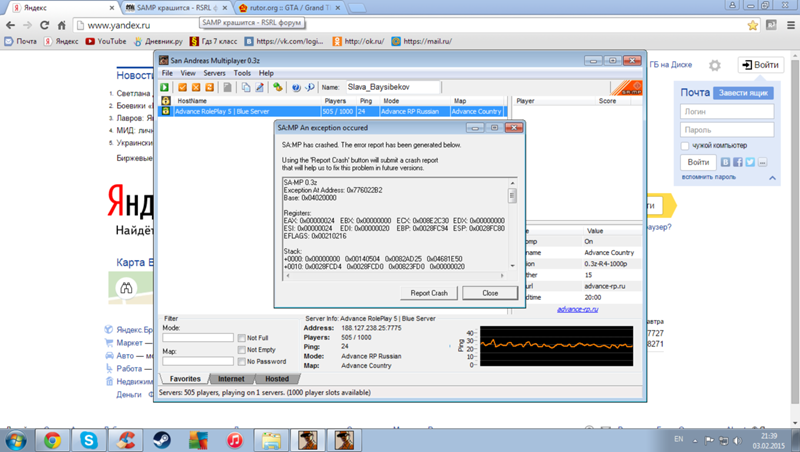Open Steam from the taskbar

click(x=162, y=440)
